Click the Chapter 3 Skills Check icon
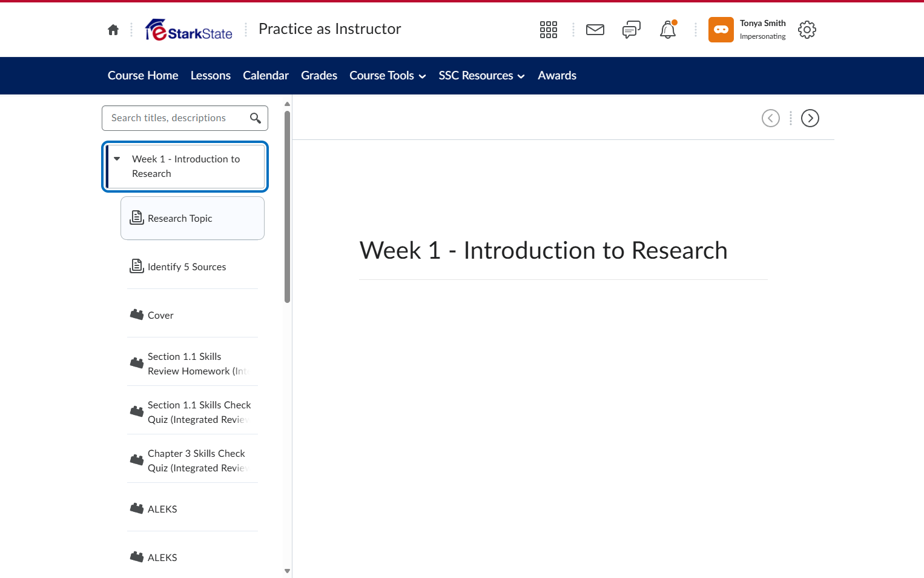The height and width of the screenshot is (578, 924). [x=137, y=460]
